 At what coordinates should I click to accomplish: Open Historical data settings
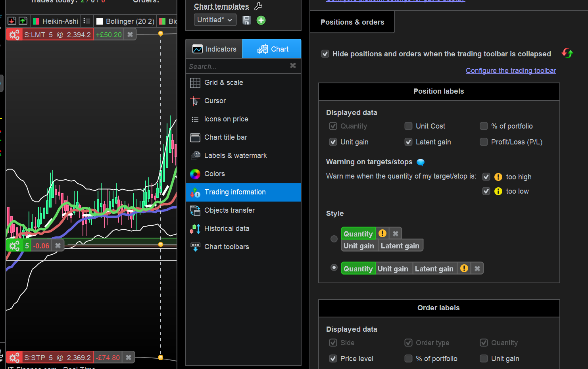(x=243, y=229)
